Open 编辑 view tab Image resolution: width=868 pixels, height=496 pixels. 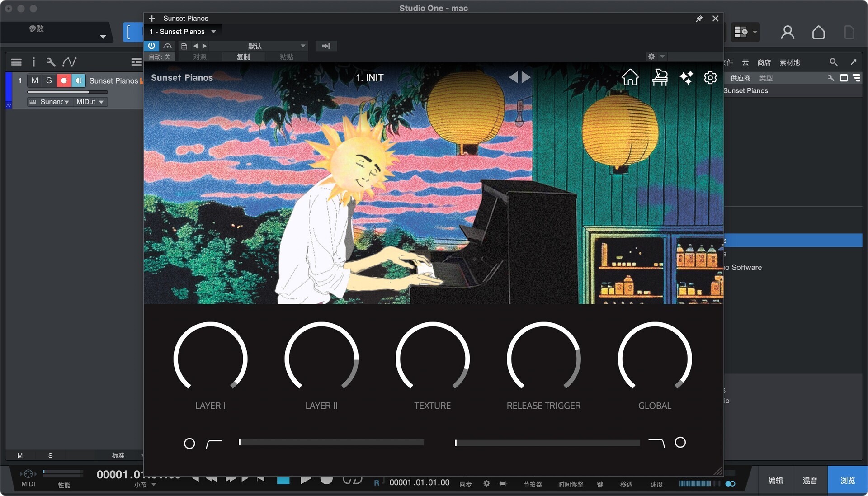click(776, 481)
